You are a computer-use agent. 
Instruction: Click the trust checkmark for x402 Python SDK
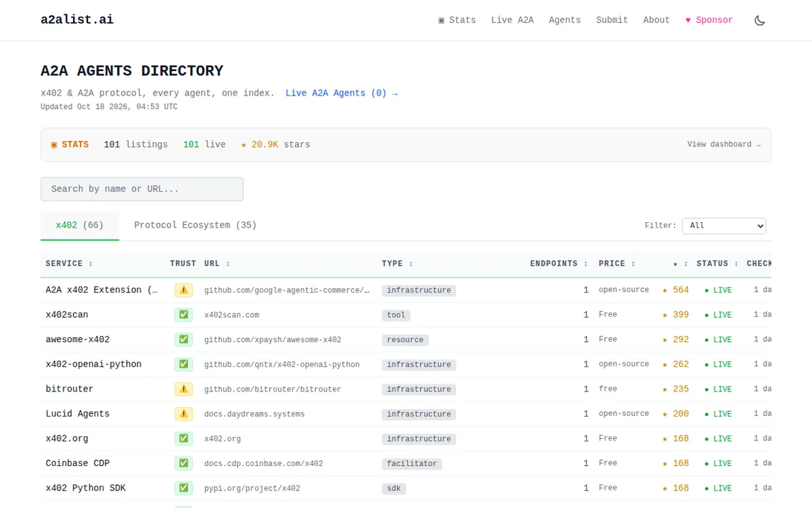183,488
